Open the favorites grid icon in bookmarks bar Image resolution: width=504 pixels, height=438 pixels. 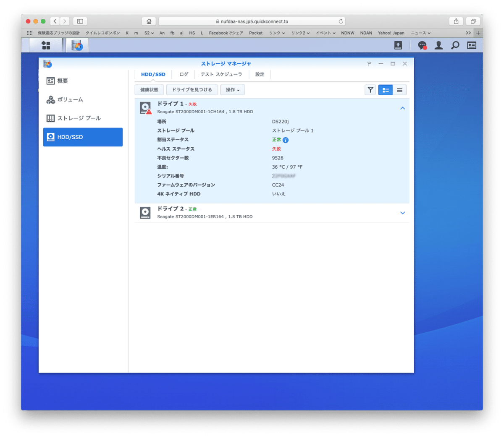(x=29, y=33)
